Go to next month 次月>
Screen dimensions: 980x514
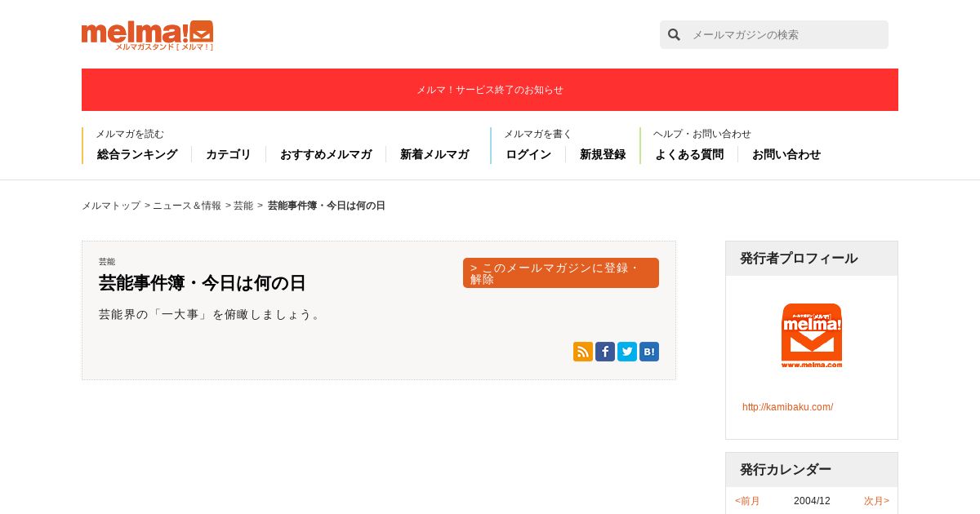click(876, 501)
